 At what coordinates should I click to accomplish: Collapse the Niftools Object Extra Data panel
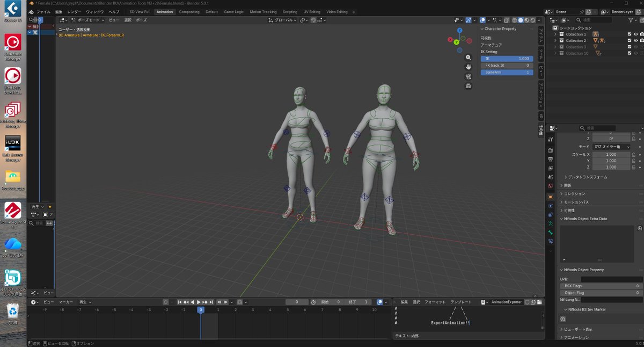pyautogui.click(x=562, y=219)
